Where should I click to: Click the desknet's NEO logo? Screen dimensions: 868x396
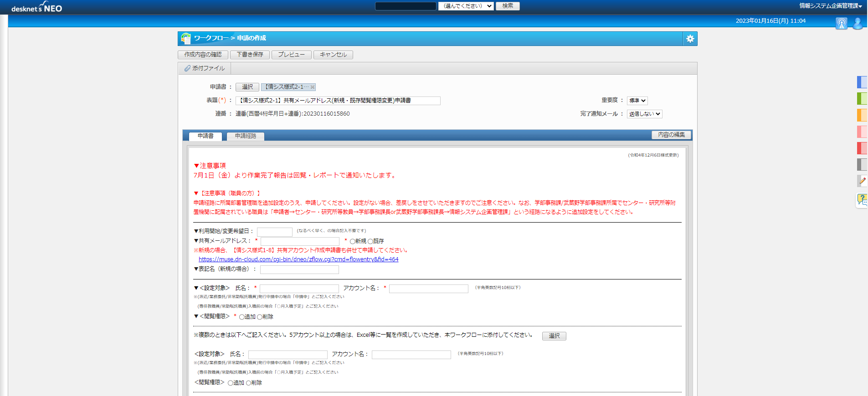[x=36, y=7]
